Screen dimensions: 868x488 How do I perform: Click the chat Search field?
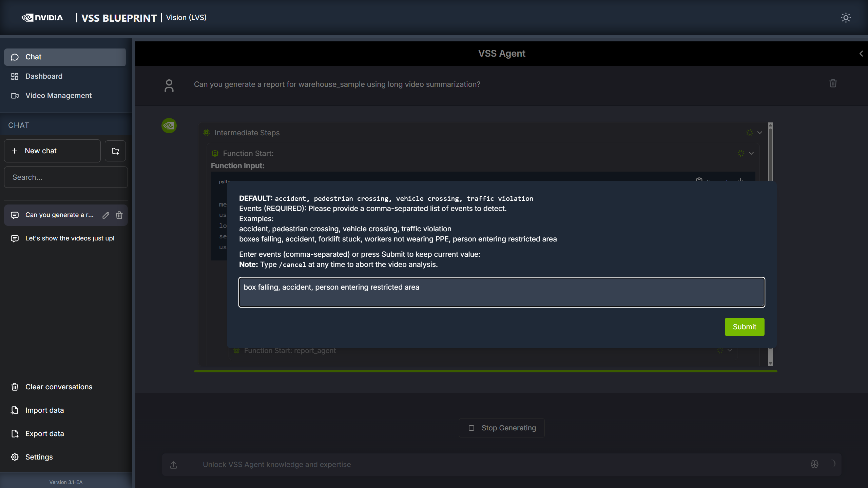[65, 177]
